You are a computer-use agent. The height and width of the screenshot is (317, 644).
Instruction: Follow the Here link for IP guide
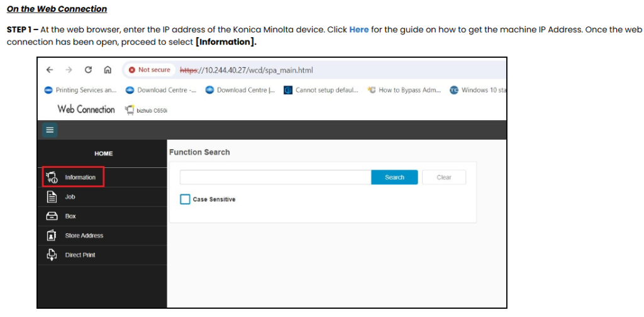point(359,30)
